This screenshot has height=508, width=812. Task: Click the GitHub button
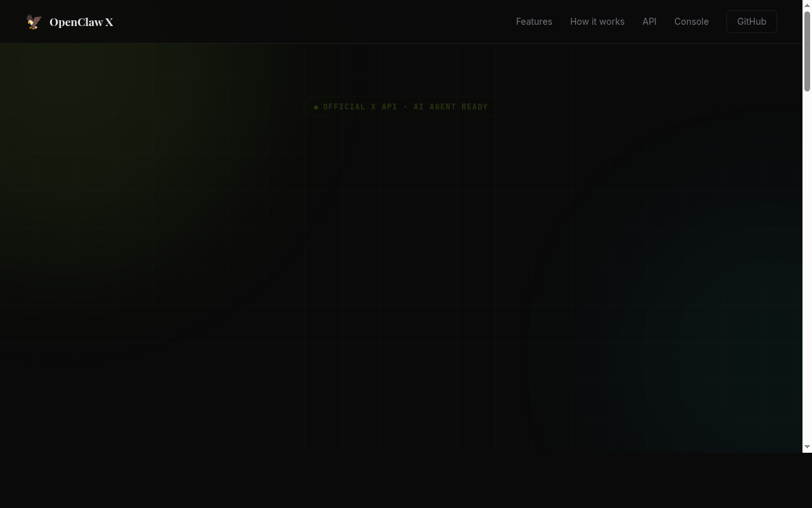point(752,22)
